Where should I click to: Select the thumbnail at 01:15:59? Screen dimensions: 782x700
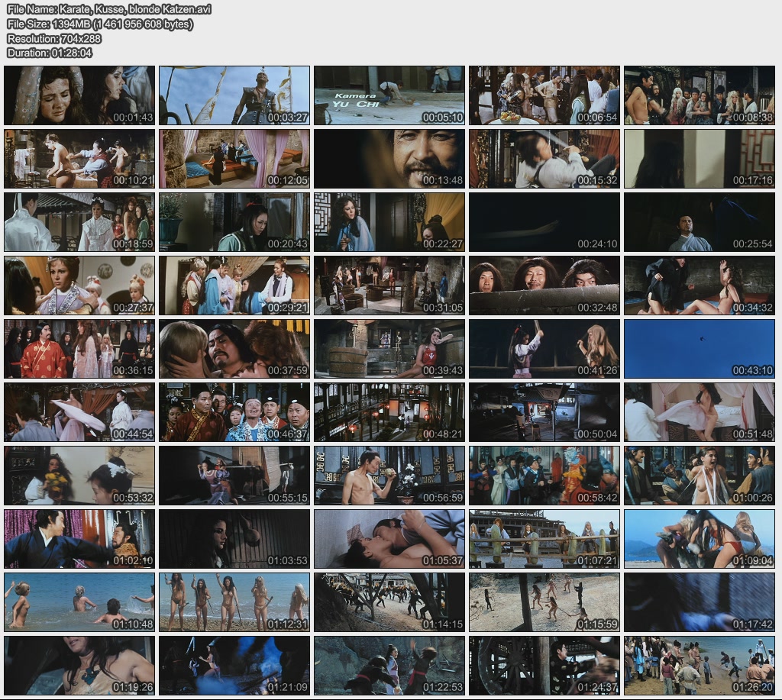(x=544, y=602)
